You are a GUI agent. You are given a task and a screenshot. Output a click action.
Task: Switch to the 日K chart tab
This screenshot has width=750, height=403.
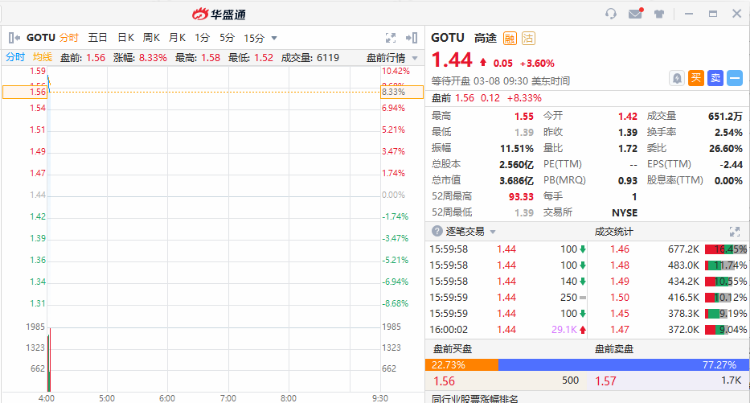tap(125, 37)
